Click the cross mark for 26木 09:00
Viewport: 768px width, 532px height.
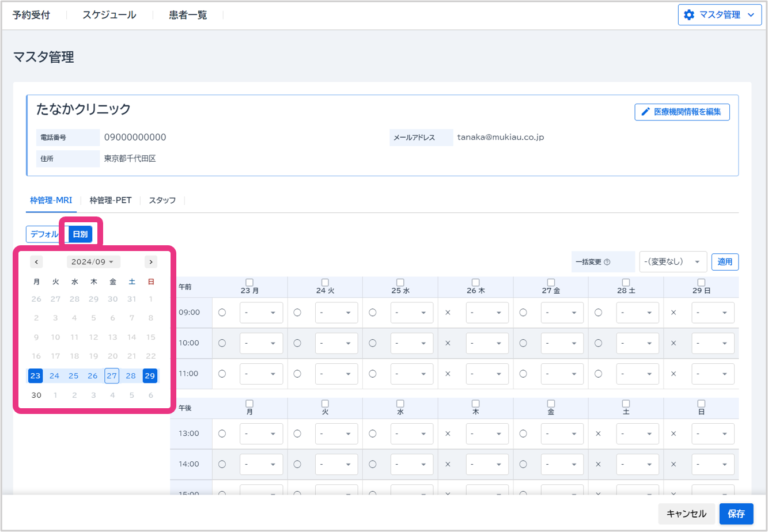(448, 313)
